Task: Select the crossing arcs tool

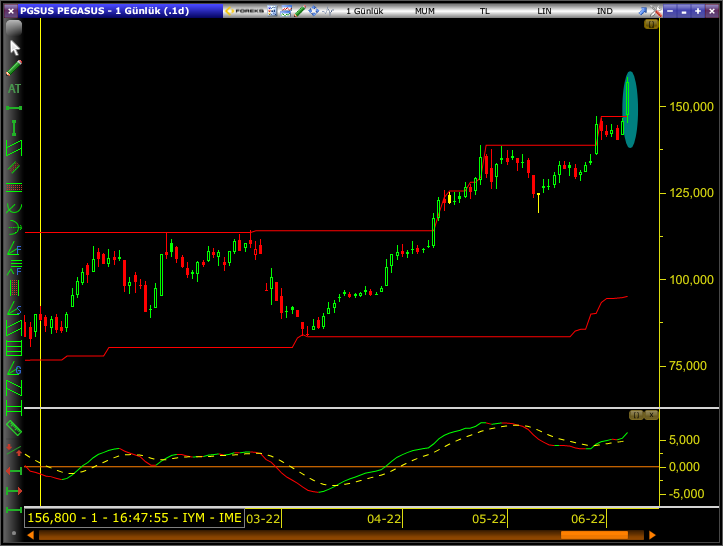Action: pyautogui.click(x=14, y=208)
